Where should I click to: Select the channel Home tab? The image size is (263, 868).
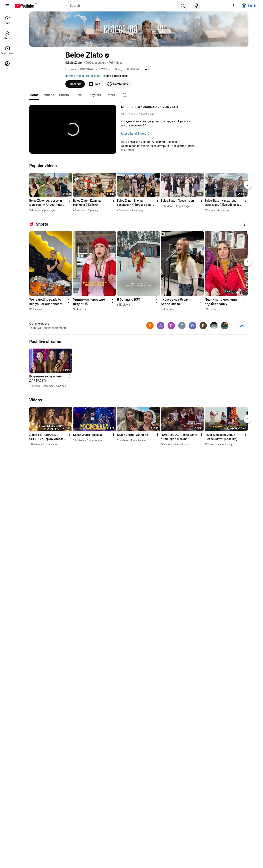point(34,95)
